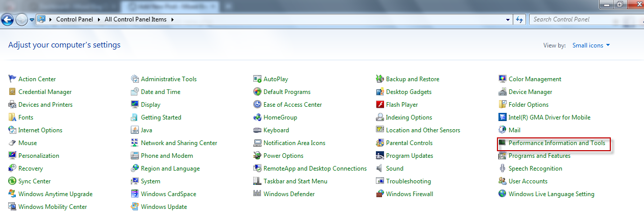644x214 pixels.
Task: Open the recent pages dropdown beside Forward
Action: (x=32, y=20)
